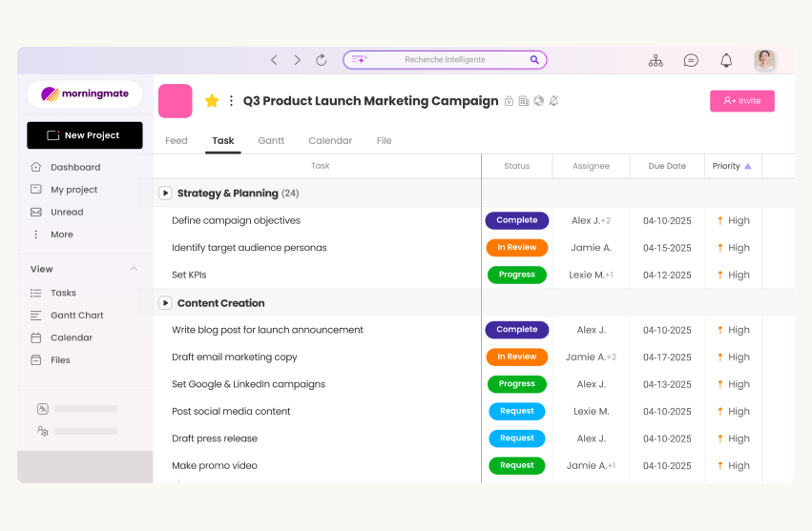Open Dashboard in the sidebar
This screenshot has width=812, height=531.
tap(75, 167)
